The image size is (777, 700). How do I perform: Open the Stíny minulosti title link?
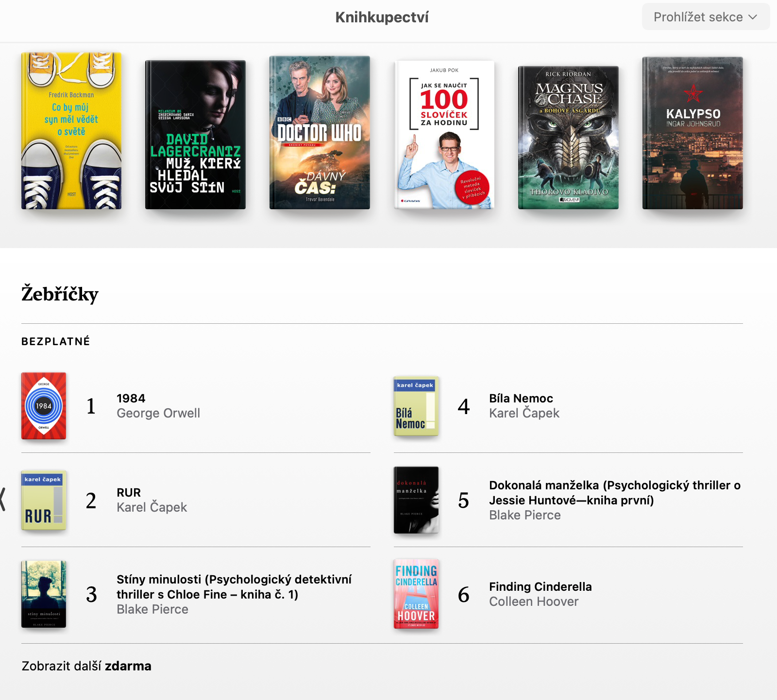(234, 587)
